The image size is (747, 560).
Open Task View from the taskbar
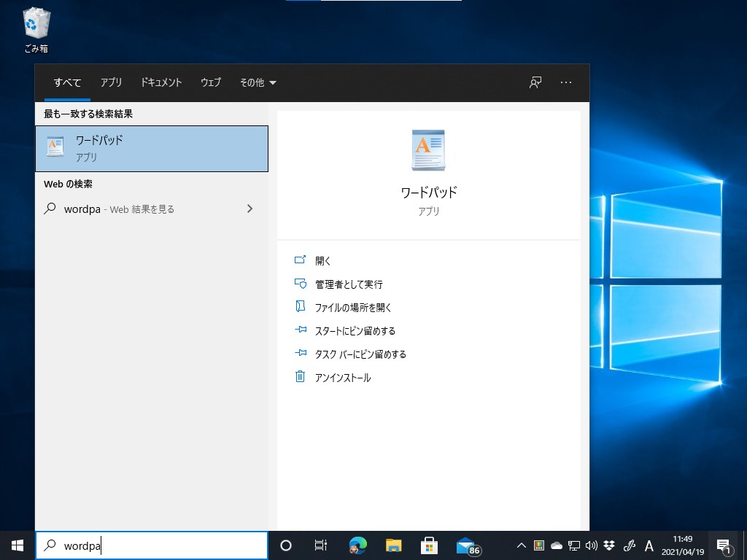pos(321,545)
